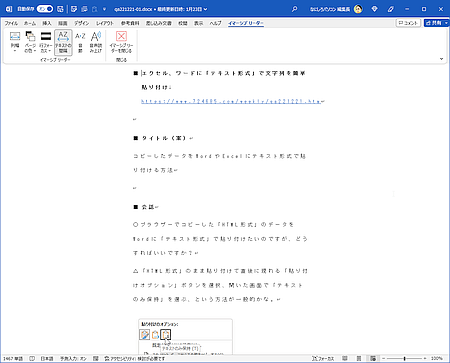Screen dimensions: 450x363
Task: Switch to the Mailings (差し込み文書) tab
Action: 159,23
